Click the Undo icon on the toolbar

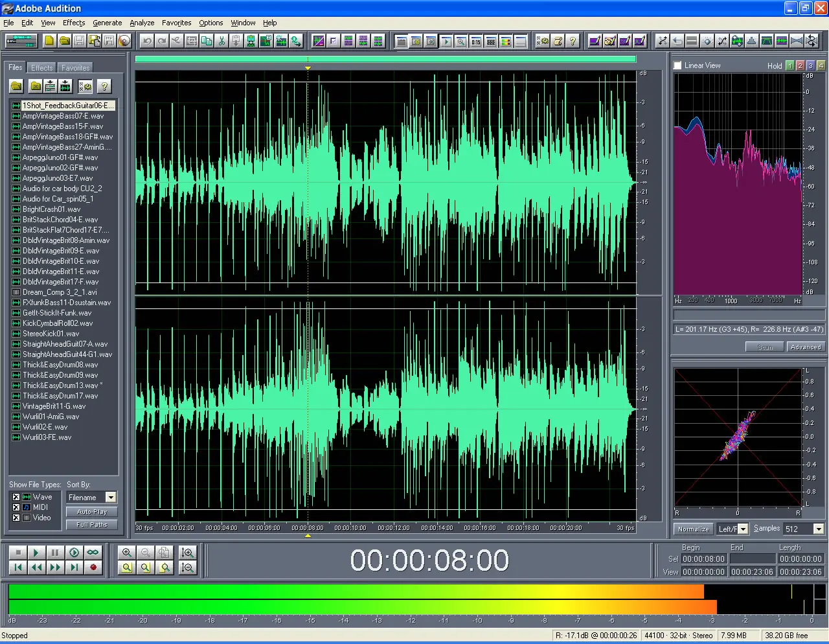coord(146,41)
